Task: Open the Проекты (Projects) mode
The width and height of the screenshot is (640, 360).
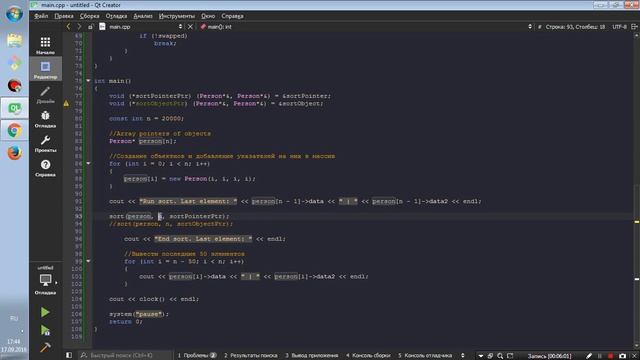Action: point(45,143)
